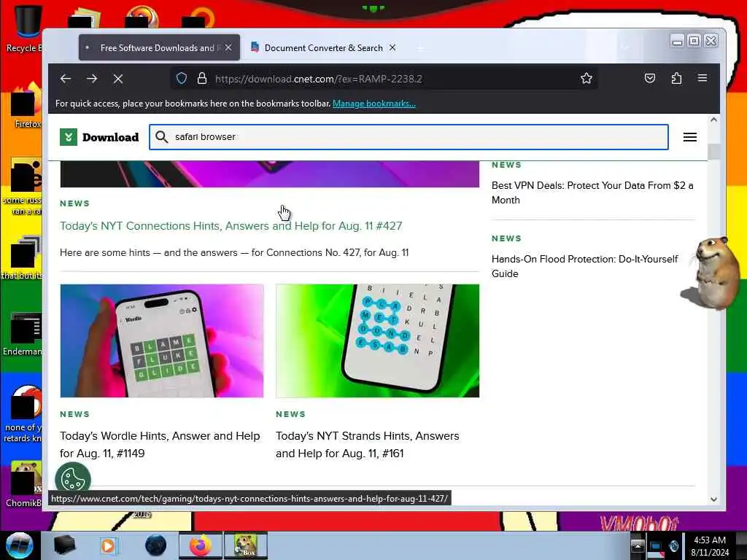
Task: Open Manage bookmarks link
Action: coord(374,104)
